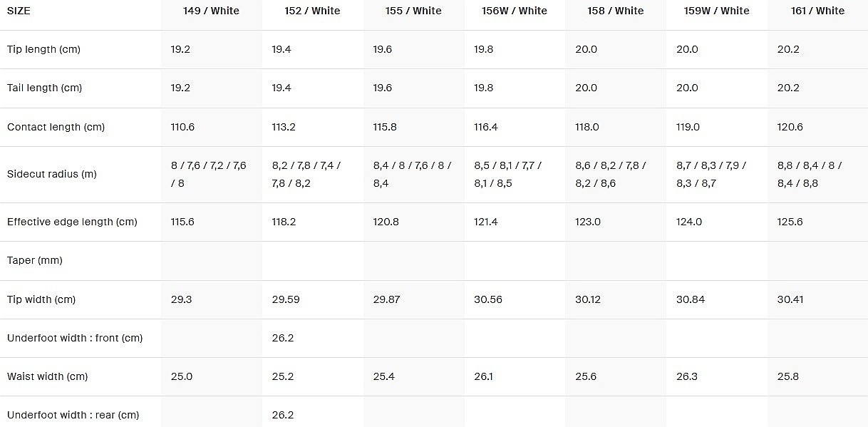Click the Taper (mm) row label

pyautogui.click(x=35, y=260)
